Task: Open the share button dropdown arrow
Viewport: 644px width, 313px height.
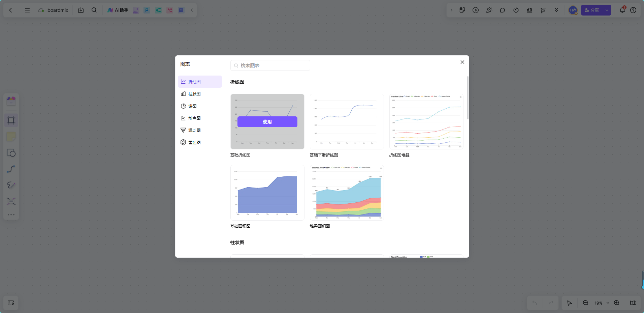Action: click(x=607, y=10)
